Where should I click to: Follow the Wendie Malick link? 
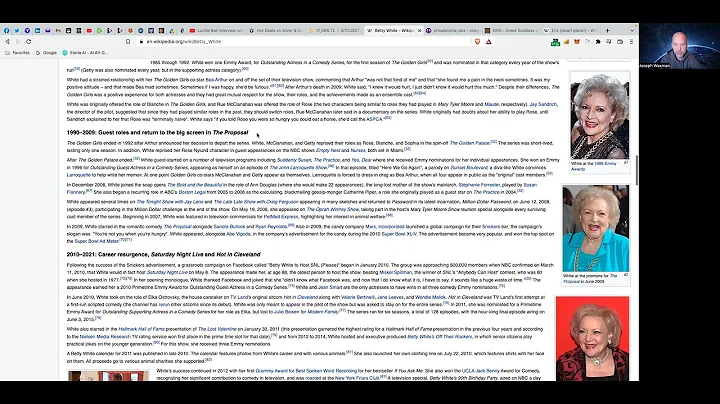(430, 297)
